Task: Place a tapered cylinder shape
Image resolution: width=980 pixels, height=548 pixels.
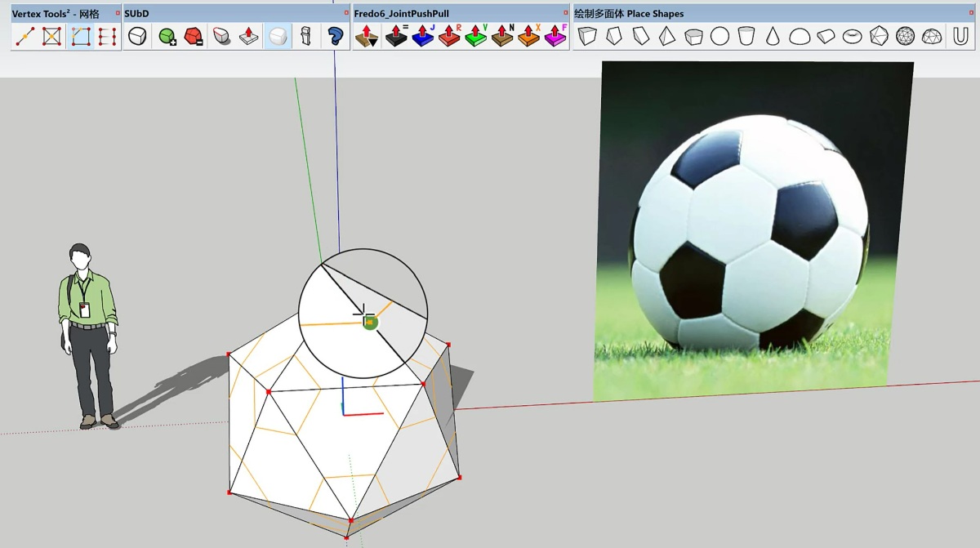Action: (x=746, y=36)
